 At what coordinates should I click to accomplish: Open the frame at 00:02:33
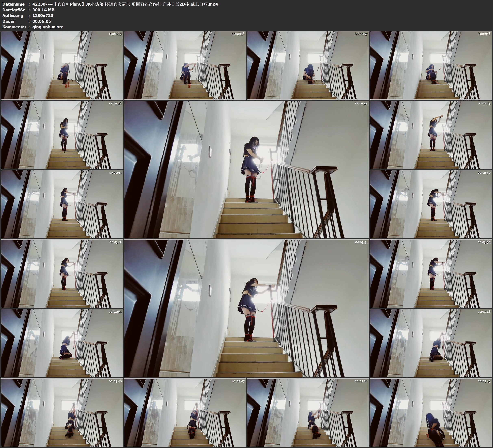pos(62,204)
